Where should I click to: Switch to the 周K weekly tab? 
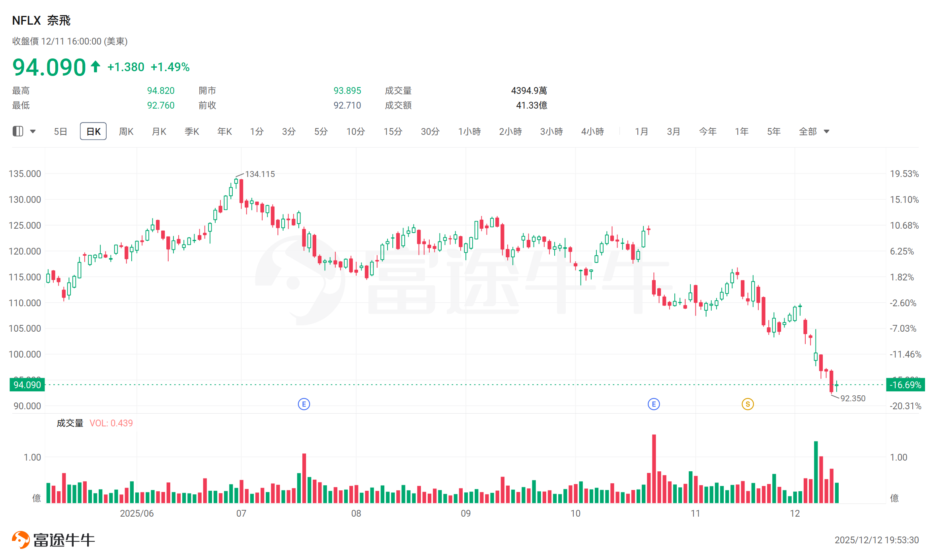tap(126, 131)
